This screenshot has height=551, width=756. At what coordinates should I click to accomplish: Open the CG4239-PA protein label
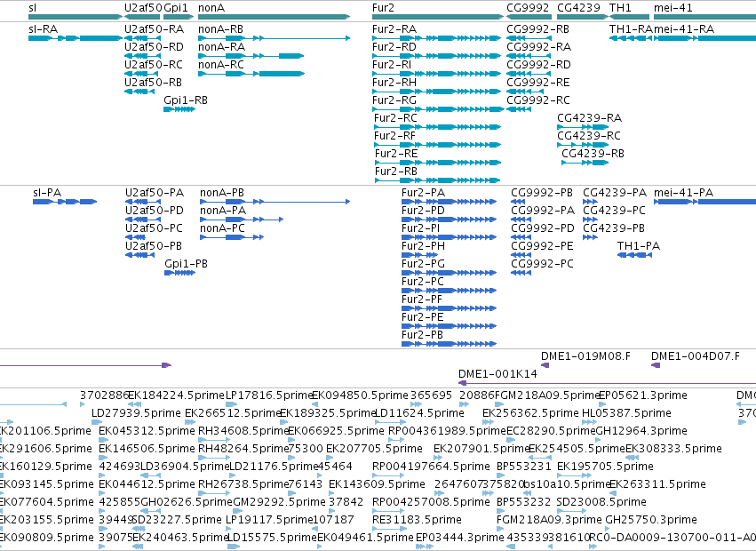coord(615,193)
